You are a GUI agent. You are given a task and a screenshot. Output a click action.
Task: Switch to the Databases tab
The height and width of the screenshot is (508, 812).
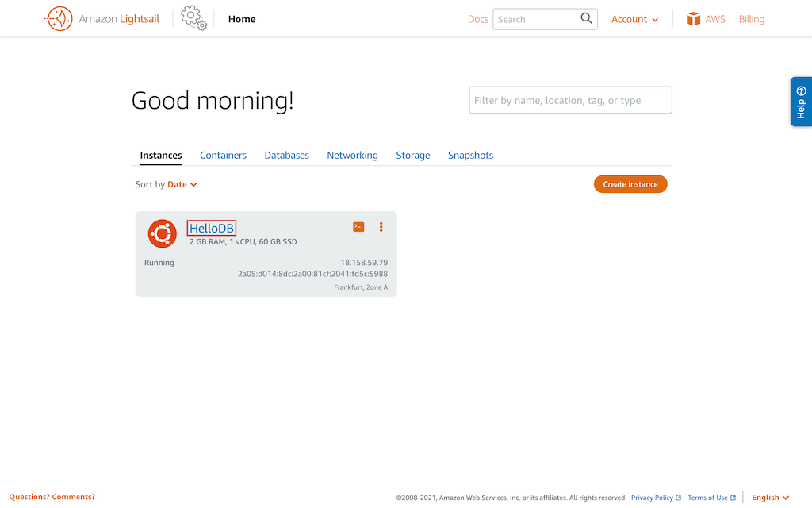[286, 155]
